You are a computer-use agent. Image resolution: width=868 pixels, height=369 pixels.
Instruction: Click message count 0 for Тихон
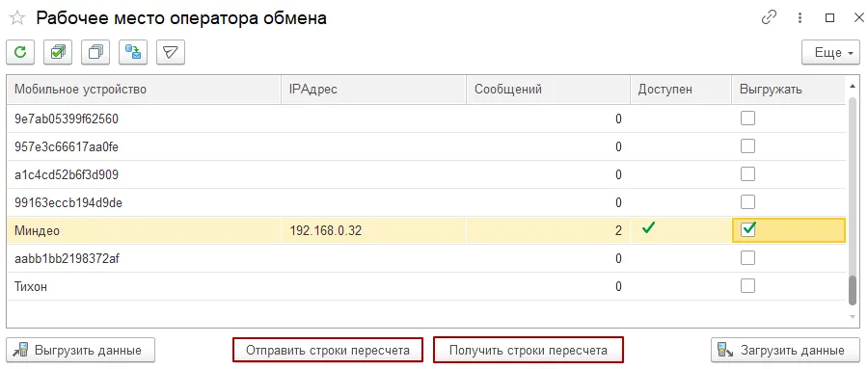pyautogui.click(x=618, y=286)
